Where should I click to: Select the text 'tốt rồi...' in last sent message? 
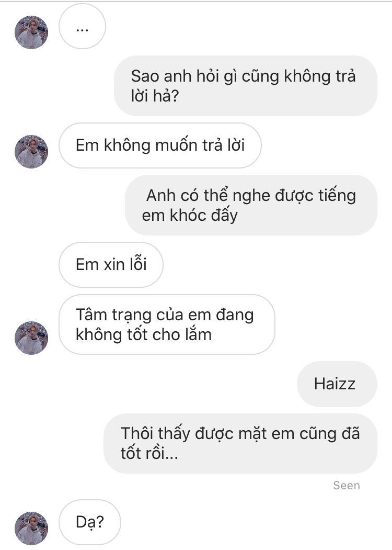click(149, 454)
